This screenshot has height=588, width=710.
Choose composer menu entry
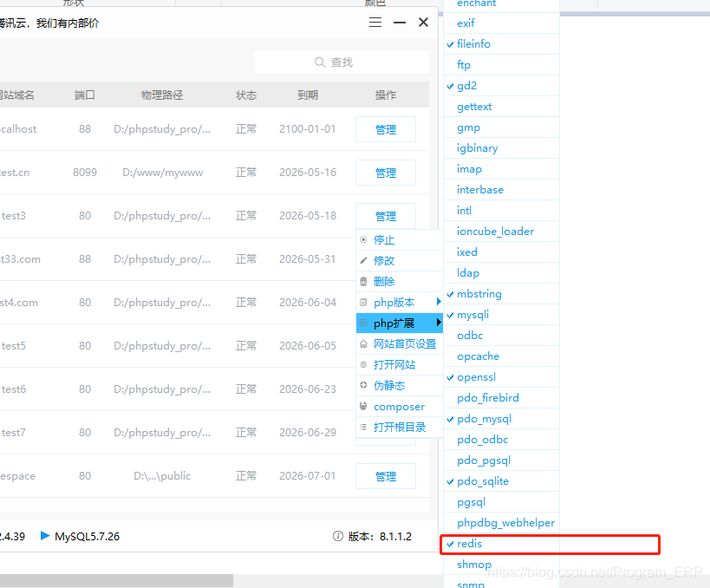pos(400,407)
